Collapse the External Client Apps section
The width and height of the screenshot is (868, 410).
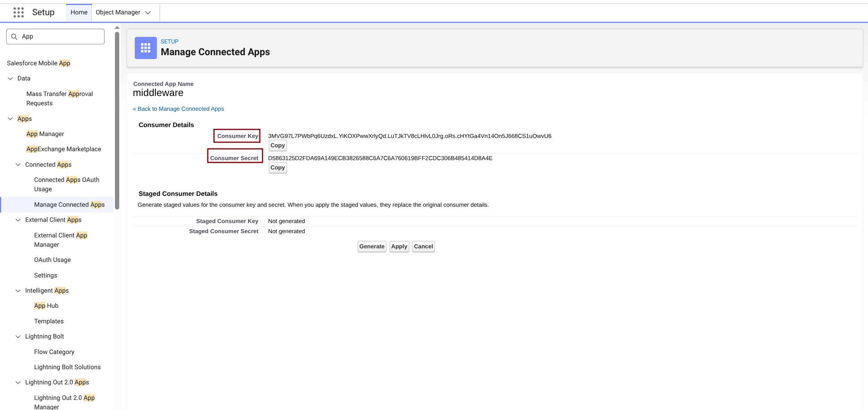(18, 220)
